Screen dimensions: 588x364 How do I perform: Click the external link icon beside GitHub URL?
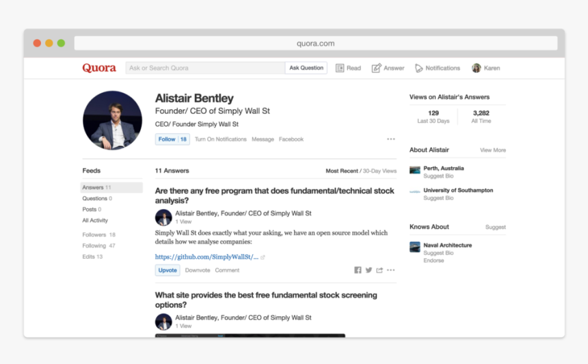coord(263,257)
